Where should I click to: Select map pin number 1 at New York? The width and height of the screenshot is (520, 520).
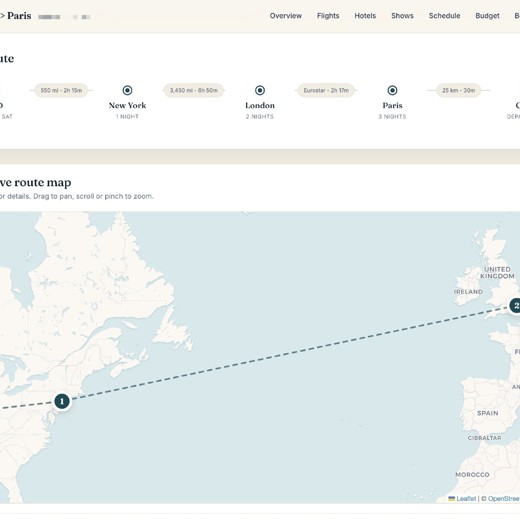(62, 401)
